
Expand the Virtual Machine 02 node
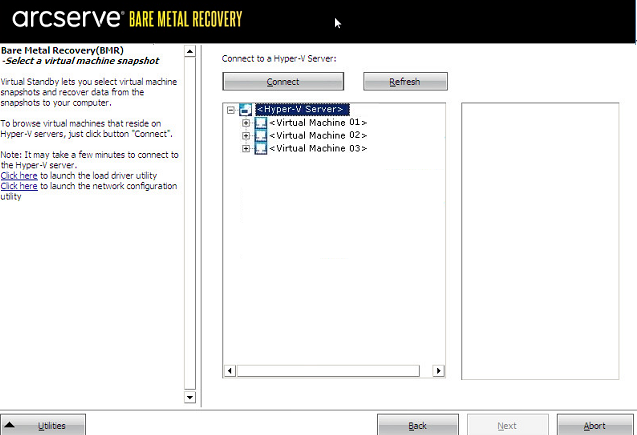[x=246, y=135]
